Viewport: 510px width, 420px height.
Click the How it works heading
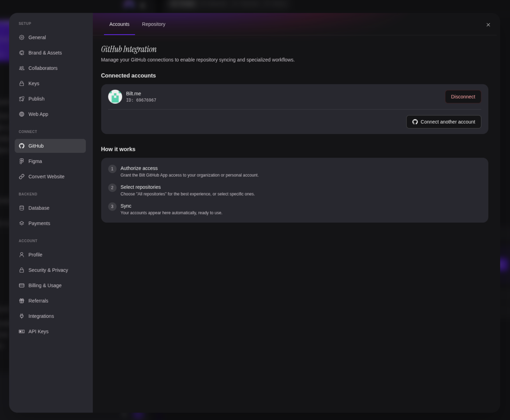pyautogui.click(x=118, y=149)
